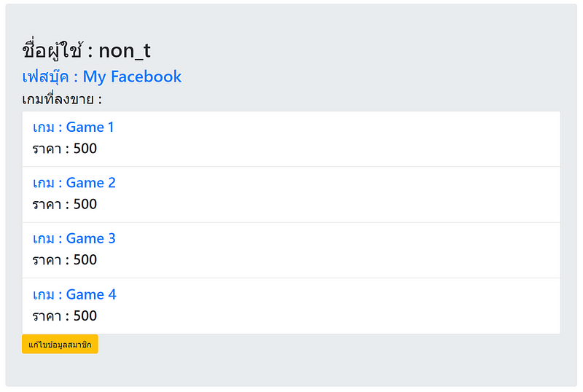This screenshot has width=583, height=392.
Task: Click the gray panel area beside the yellow button
Action: point(328,345)
